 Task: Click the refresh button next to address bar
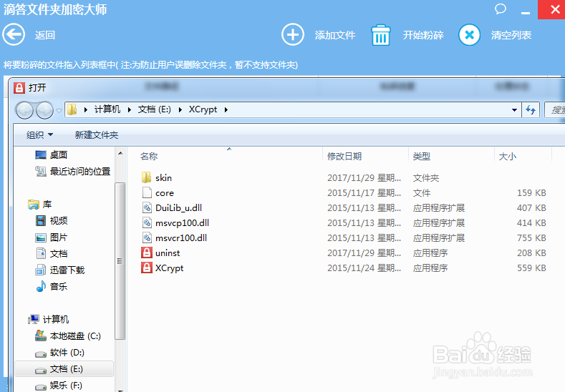(531, 109)
